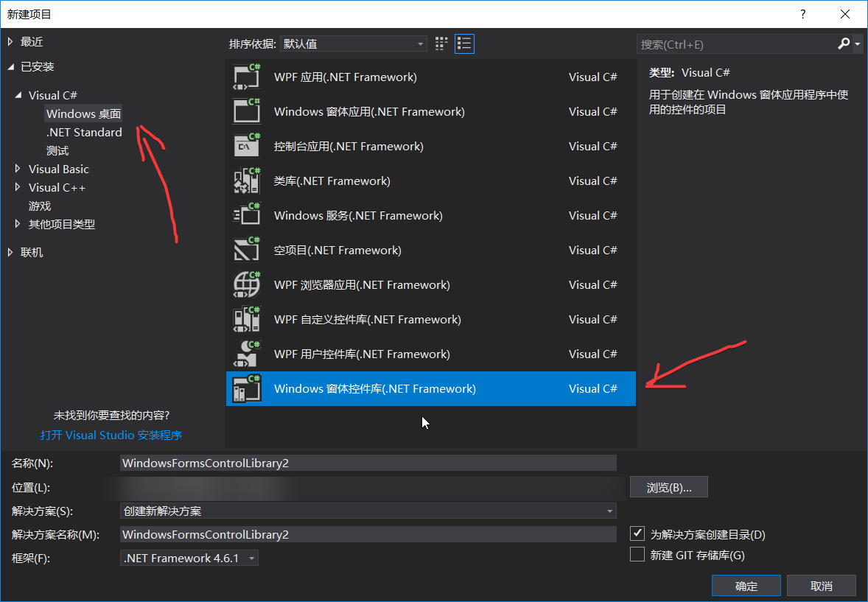Open the search options dropdown arrow
The width and height of the screenshot is (868, 602).
coord(857,43)
